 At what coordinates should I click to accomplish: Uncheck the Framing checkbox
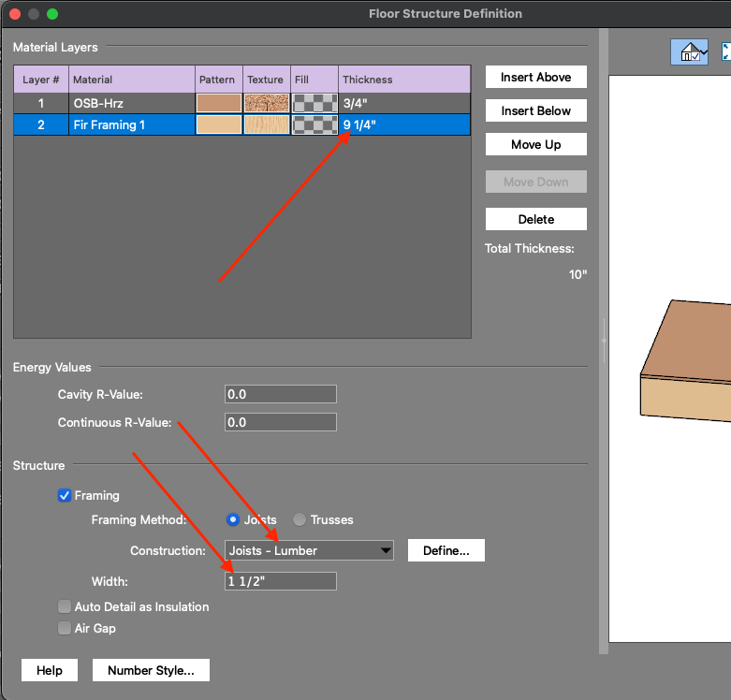click(x=65, y=496)
